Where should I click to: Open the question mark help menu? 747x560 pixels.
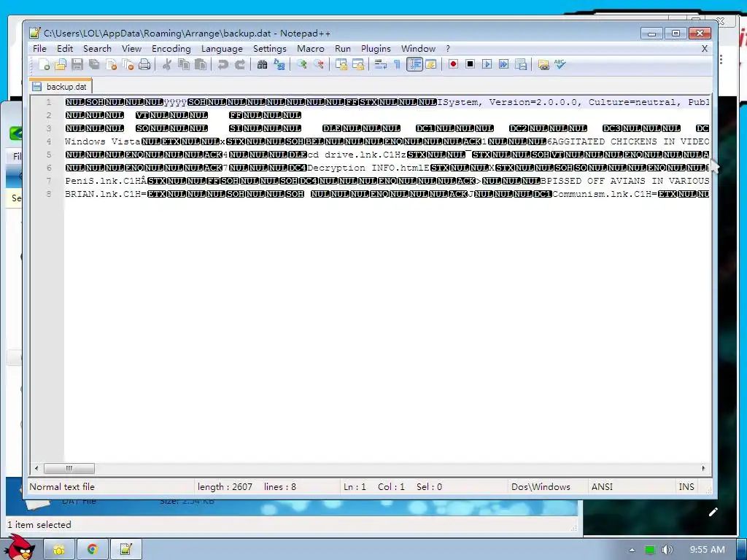pos(448,49)
